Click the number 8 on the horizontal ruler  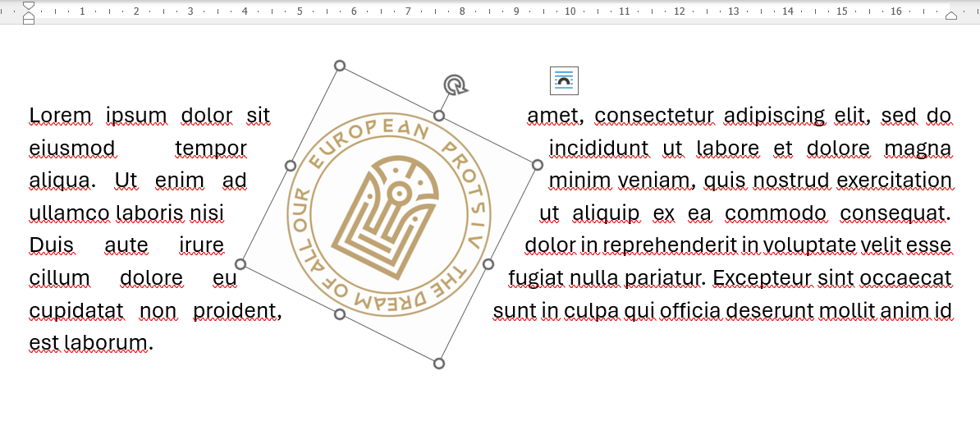462,11
